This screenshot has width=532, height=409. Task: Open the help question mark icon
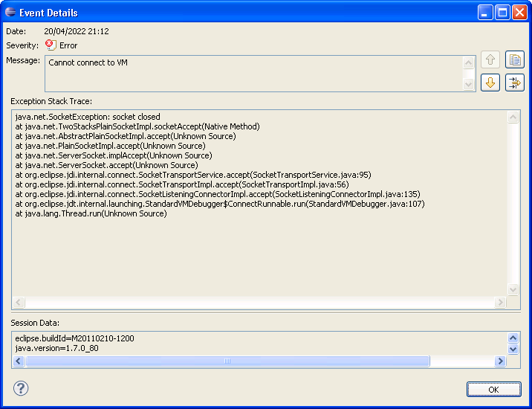(21, 388)
